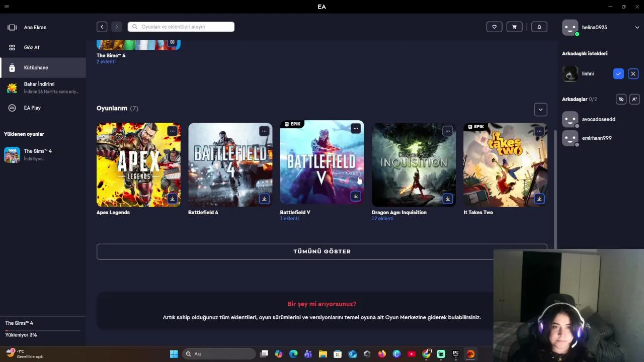Open the notifications bell icon

pos(539,27)
